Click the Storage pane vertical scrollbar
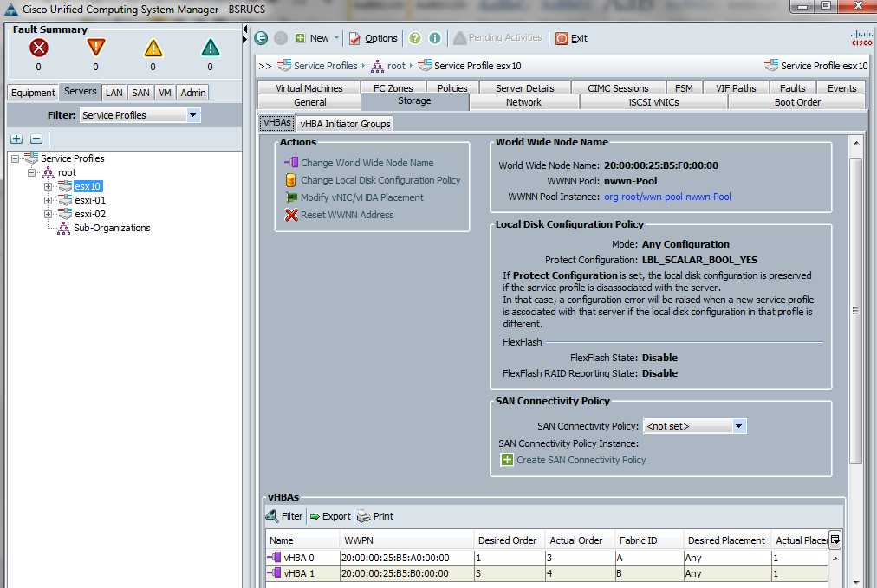877x588 pixels. [x=855, y=311]
